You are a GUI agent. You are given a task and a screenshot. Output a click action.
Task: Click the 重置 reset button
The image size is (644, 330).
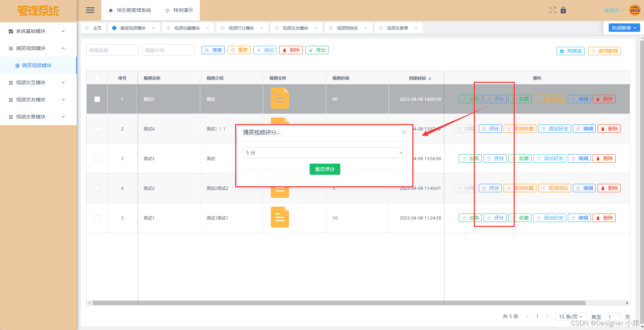coord(239,50)
